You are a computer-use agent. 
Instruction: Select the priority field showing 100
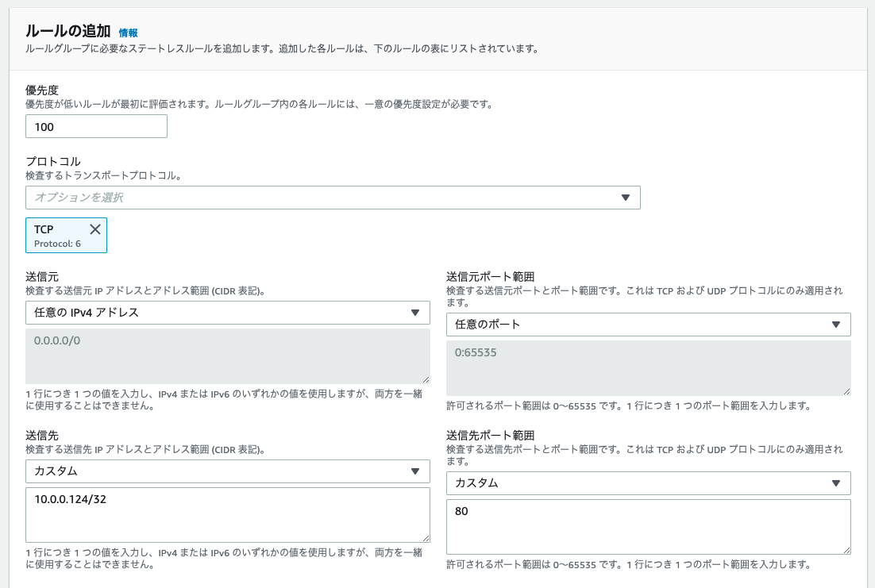click(95, 126)
